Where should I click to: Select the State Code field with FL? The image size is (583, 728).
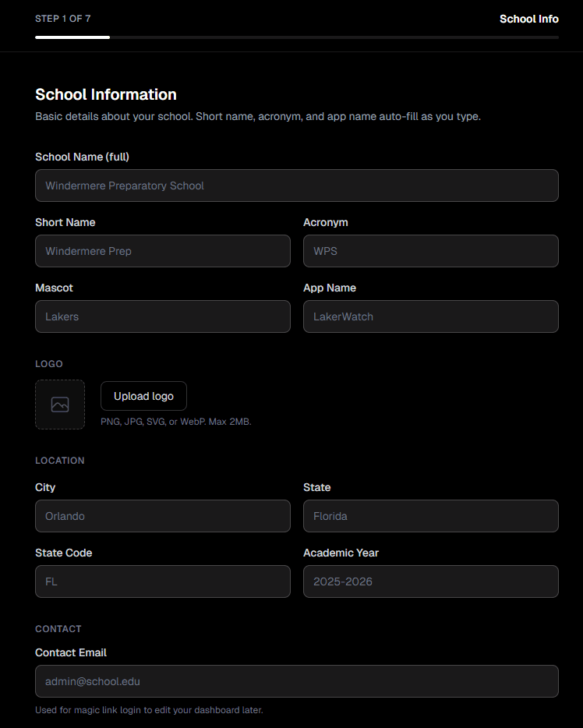[162, 581]
